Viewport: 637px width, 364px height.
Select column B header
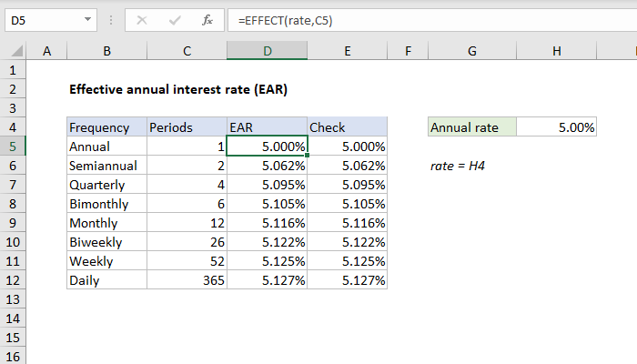[106, 51]
